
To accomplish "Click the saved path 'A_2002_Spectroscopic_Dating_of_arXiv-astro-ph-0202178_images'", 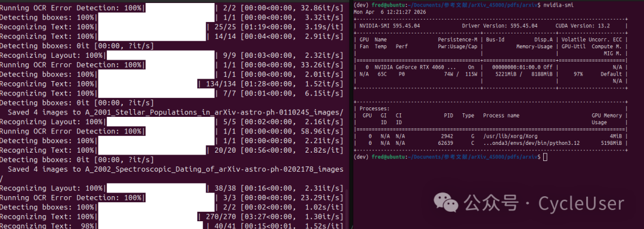I will [x=213, y=169].
